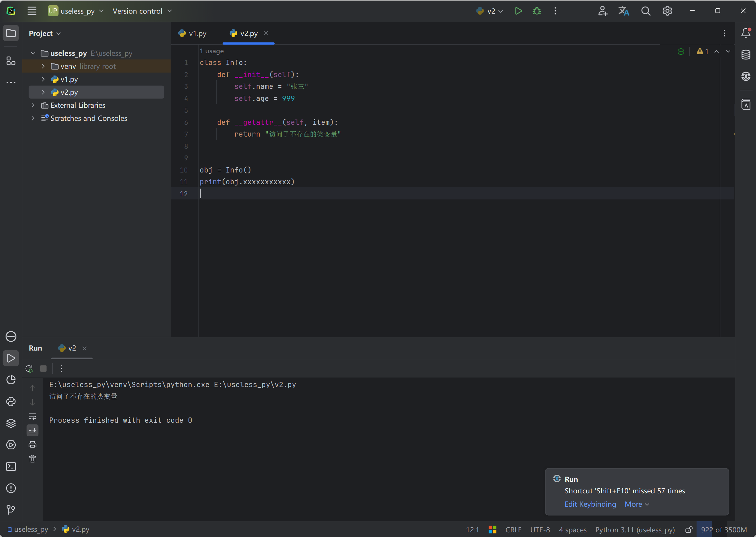The height and width of the screenshot is (537, 756).
Task: Start debugging with the bug icon
Action: point(537,11)
